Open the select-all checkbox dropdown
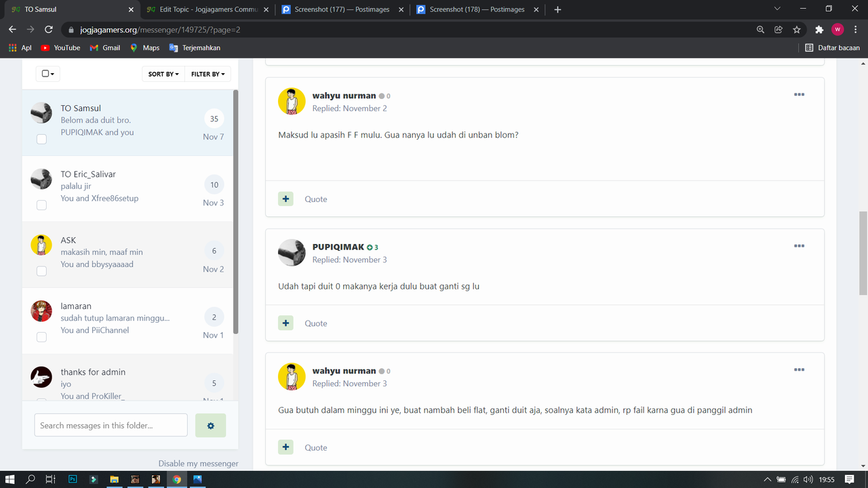 pos(48,74)
